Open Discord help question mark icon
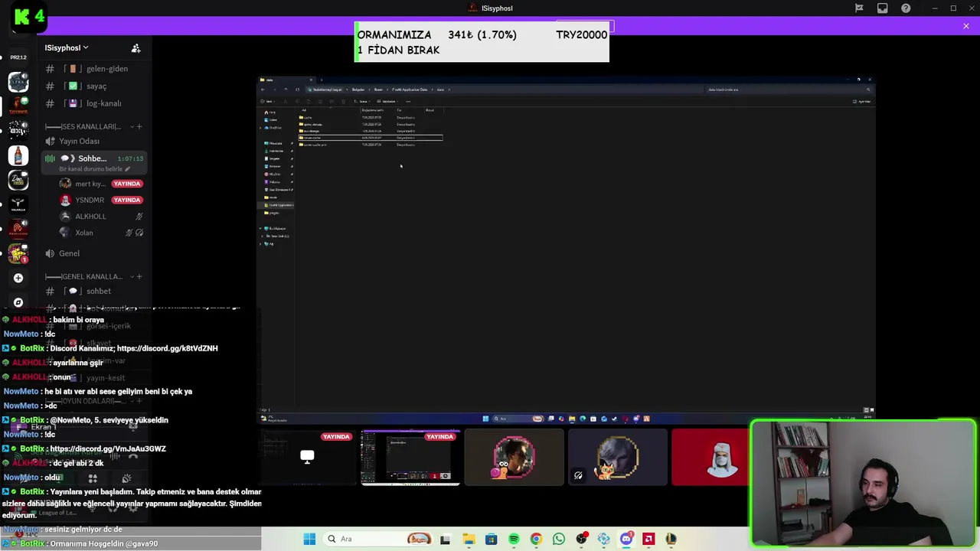 (x=906, y=8)
